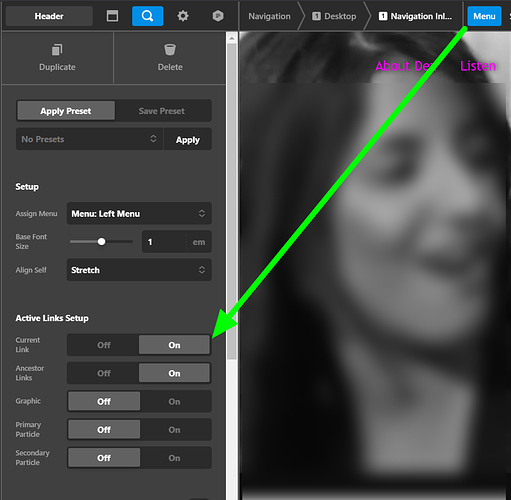Screen dimensions: 511x500
Task: Switch to the Save Preset tab
Action: tap(162, 111)
